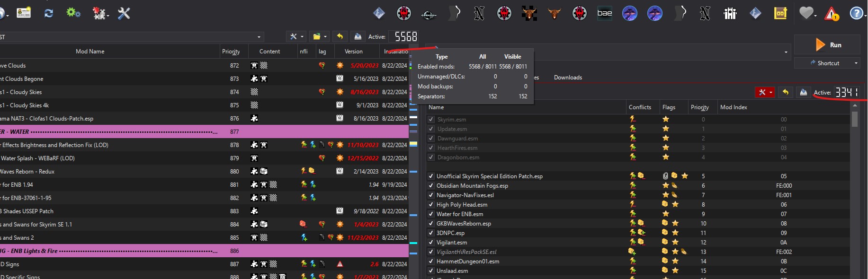Select the Shades USSEP Patch mod row
The width and height of the screenshot is (868, 279).
[204, 211]
